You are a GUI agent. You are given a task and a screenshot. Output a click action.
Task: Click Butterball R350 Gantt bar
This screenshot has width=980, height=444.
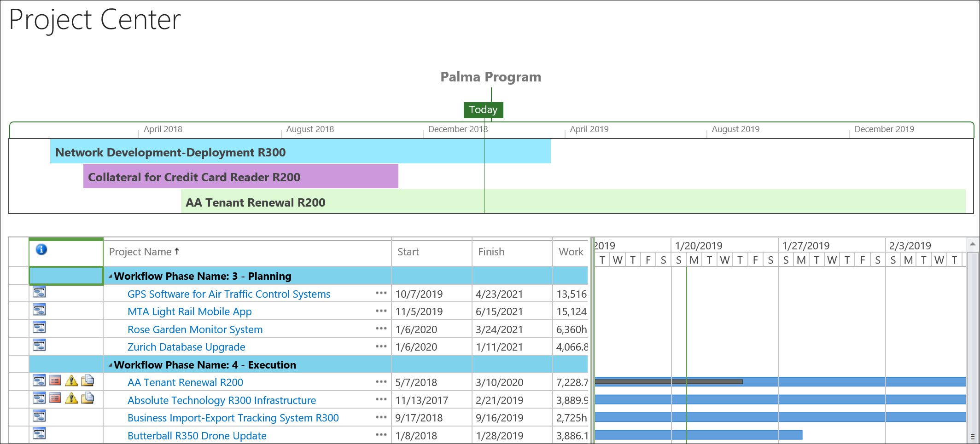point(699,435)
